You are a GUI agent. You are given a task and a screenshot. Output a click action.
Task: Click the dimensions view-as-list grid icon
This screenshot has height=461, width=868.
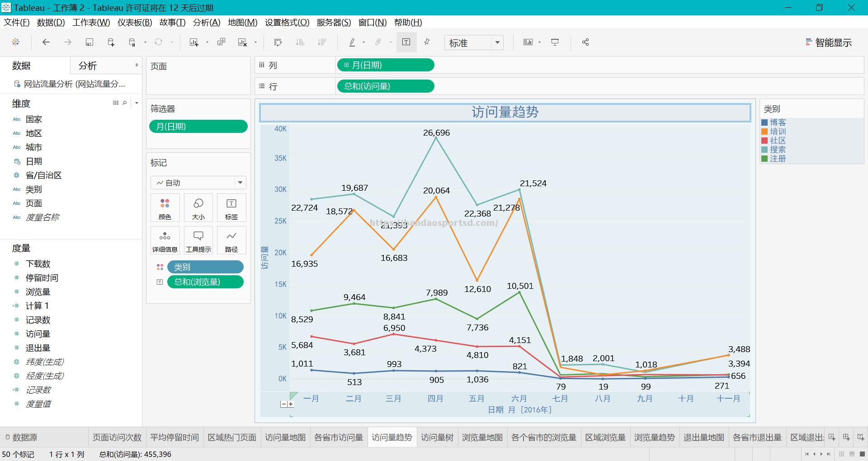pyautogui.click(x=115, y=103)
